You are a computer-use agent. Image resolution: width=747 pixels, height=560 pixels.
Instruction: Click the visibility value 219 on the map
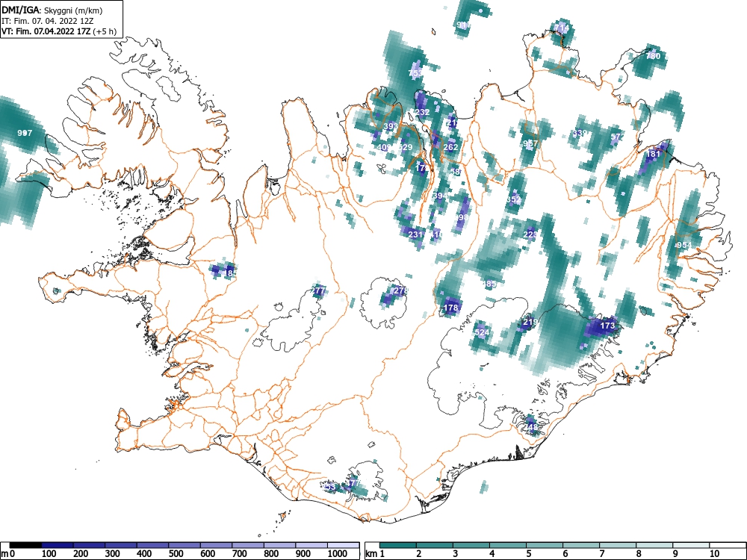coord(530,322)
